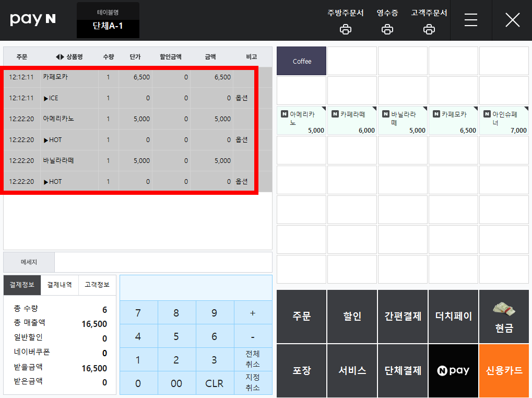The width and height of the screenshot is (532, 398).
Task: Expand the ICE option under 카페모카
Action: tap(46, 98)
